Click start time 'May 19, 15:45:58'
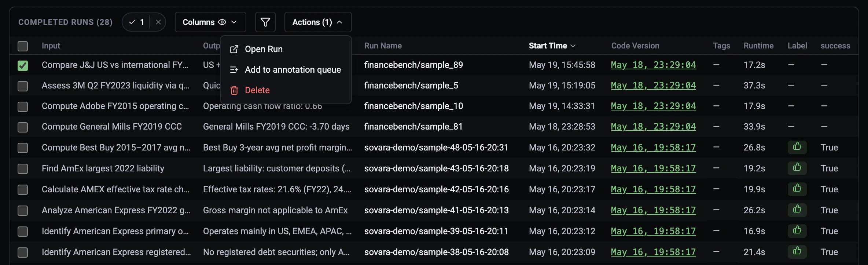This screenshot has width=868, height=265. click(562, 65)
